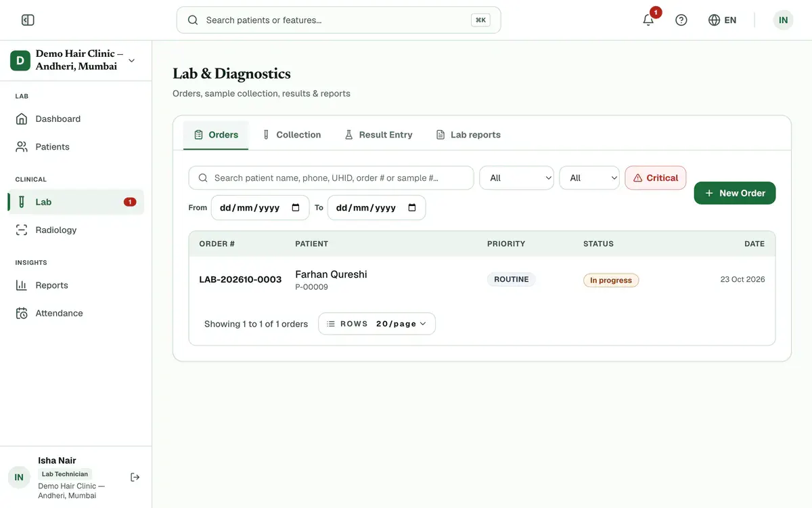The image size is (812, 508).
Task: Switch to the Orders tab
Action: 216,135
